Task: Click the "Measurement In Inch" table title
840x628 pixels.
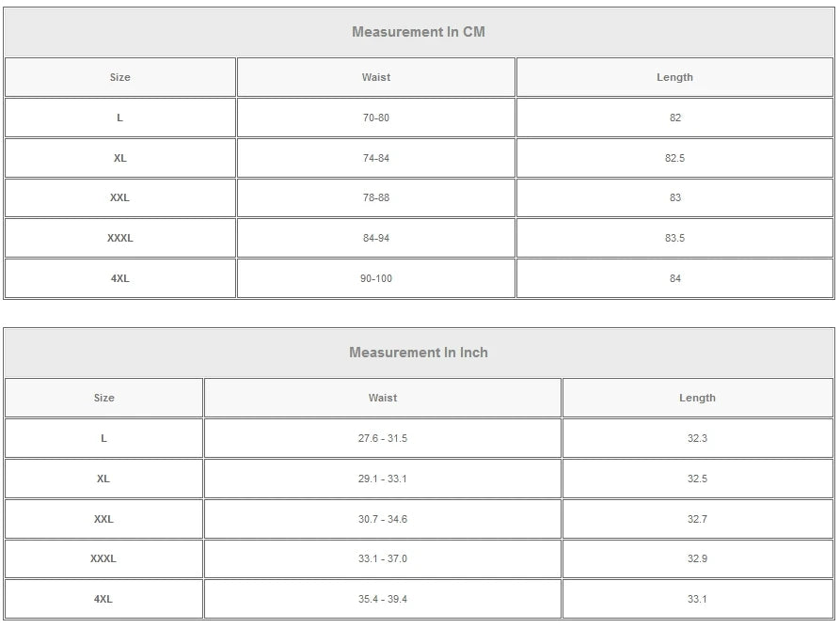Action: pyautogui.click(x=419, y=353)
